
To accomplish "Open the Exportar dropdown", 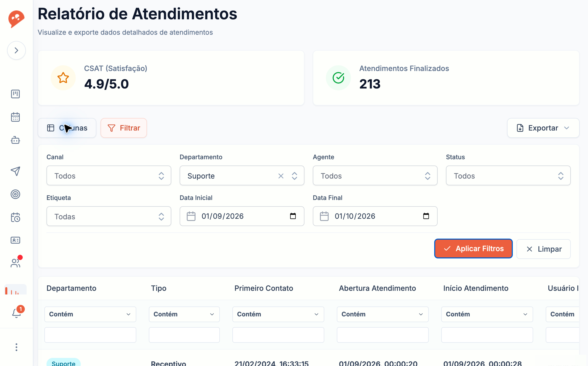I will (543, 128).
